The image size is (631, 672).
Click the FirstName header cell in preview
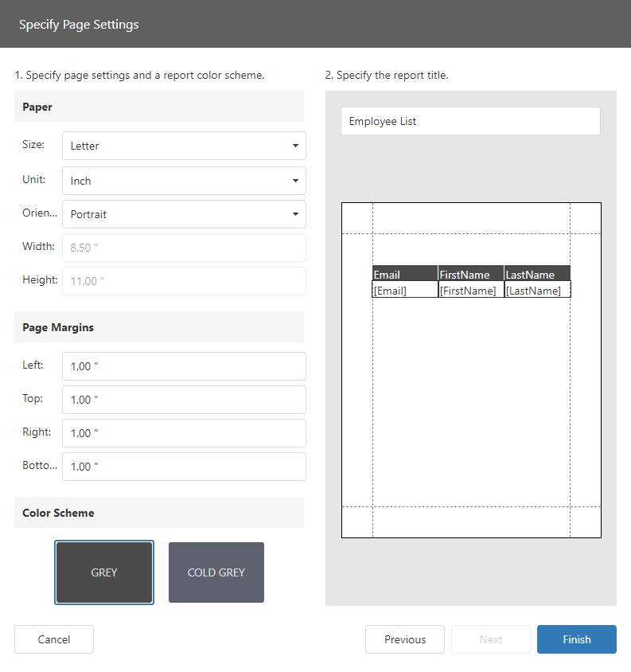click(471, 273)
